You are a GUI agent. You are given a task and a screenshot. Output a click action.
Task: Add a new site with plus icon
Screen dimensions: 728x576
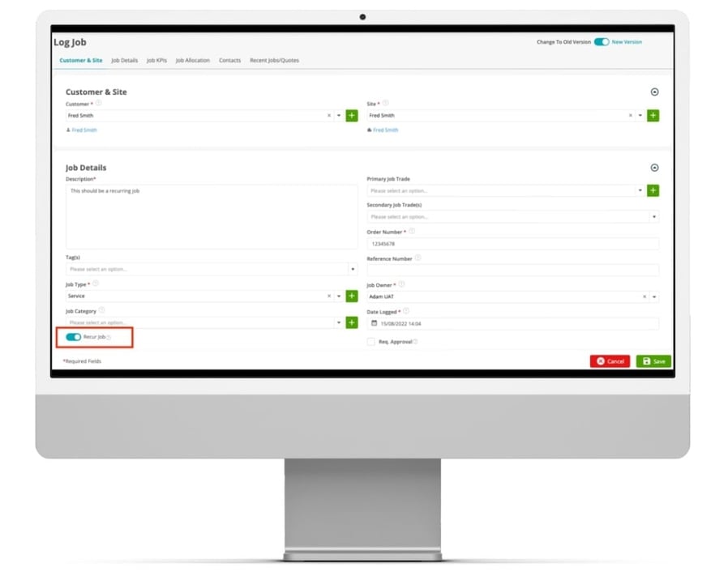click(653, 116)
